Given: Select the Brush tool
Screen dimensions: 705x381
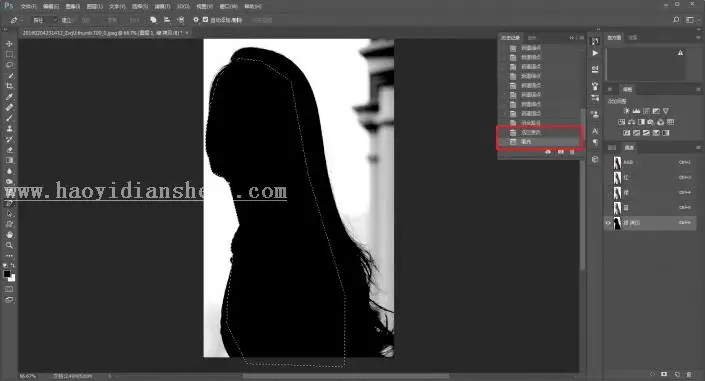Looking at the screenshot, I should (x=9, y=118).
